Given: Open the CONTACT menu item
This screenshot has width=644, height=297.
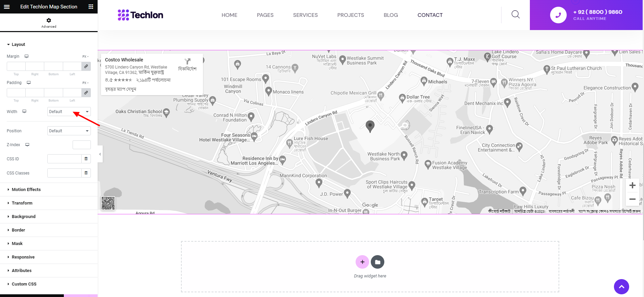Looking at the screenshot, I should tap(430, 15).
